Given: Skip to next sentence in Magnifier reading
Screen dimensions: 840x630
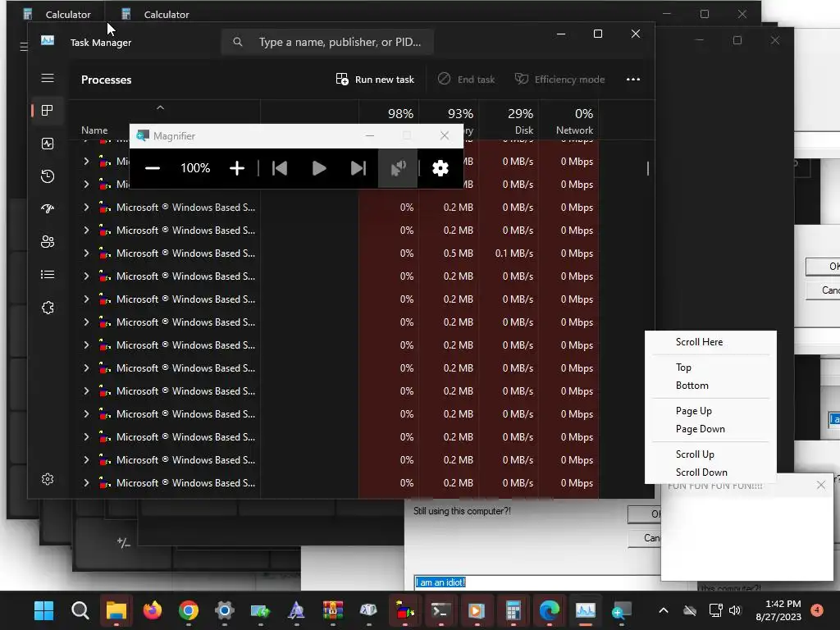Looking at the screenshot, I should [358, 168].
